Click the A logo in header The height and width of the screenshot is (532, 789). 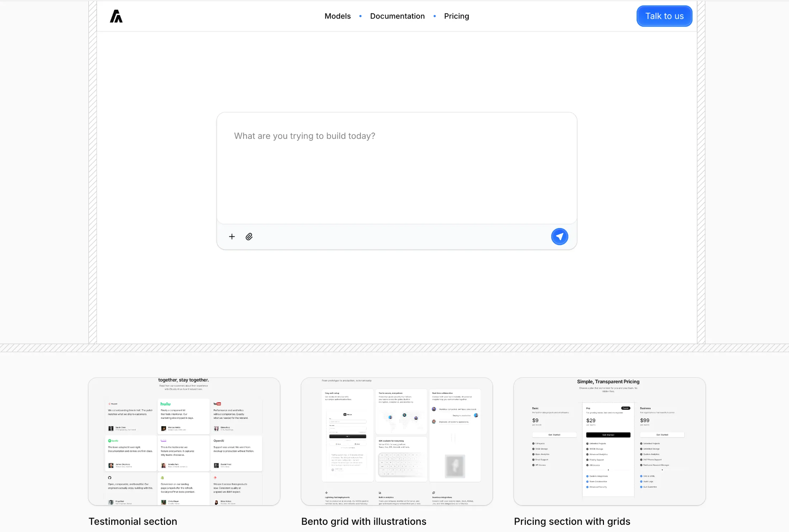click(116, 16)
